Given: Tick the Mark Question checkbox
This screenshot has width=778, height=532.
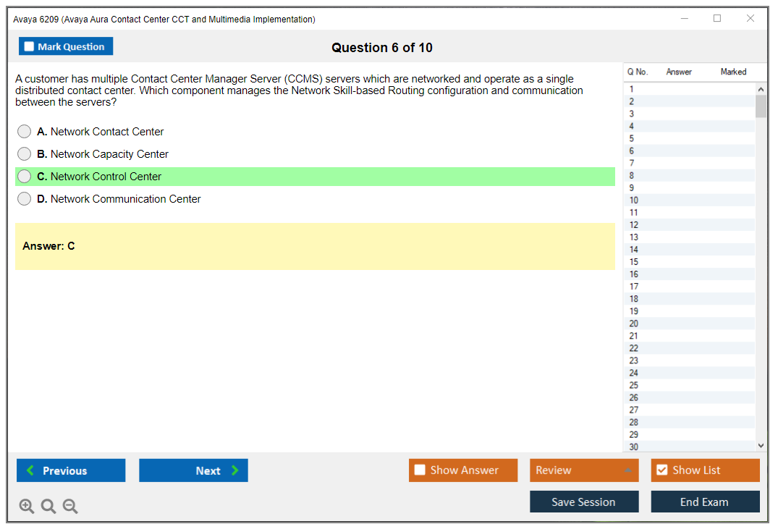Looking at the screenshot, I should point(30,47).
